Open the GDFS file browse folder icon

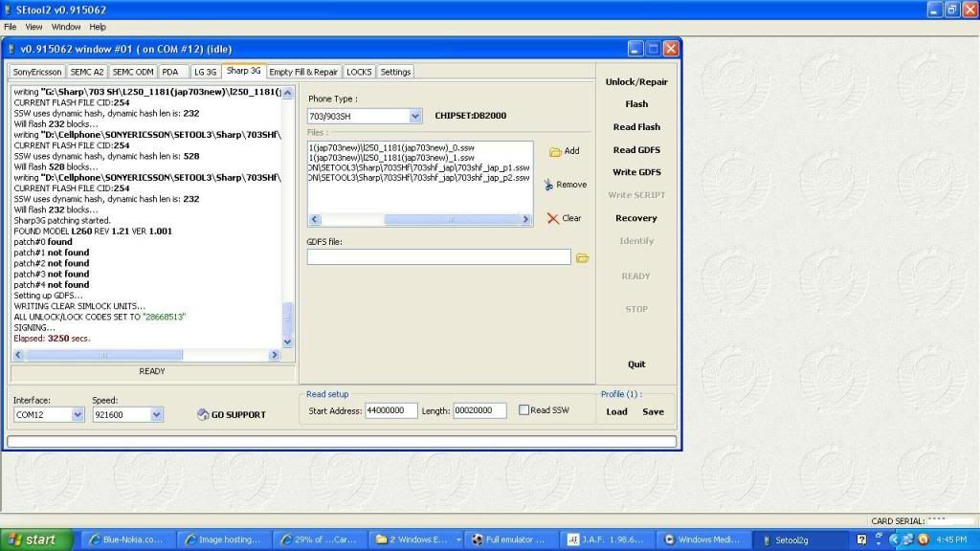(582, 257)
